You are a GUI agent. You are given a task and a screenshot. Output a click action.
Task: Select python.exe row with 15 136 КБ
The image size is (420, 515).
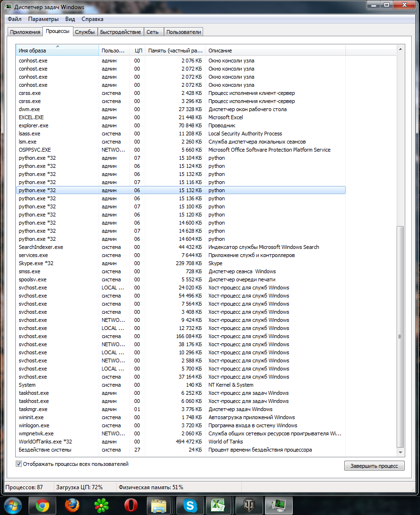(181, 198)
